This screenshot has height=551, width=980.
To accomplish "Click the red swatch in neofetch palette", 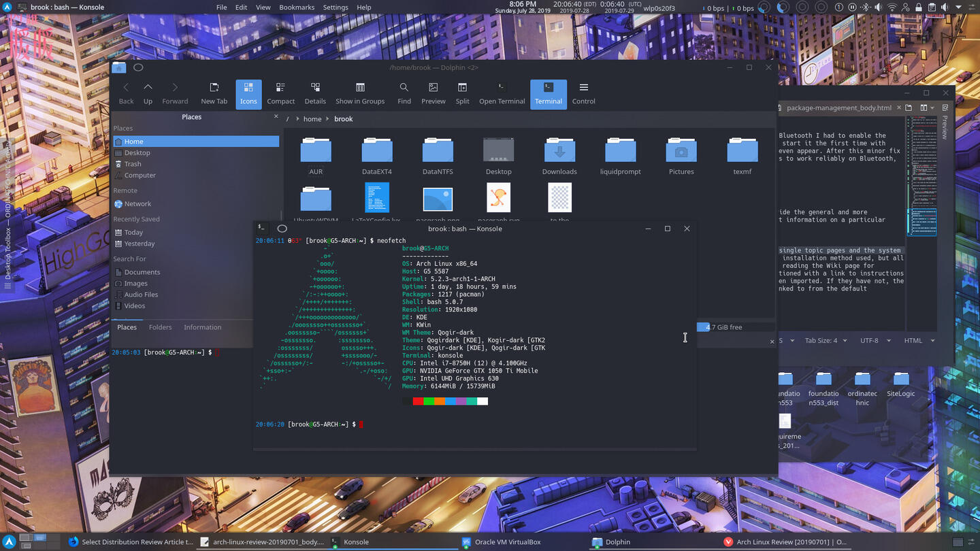I will point(418,401).
